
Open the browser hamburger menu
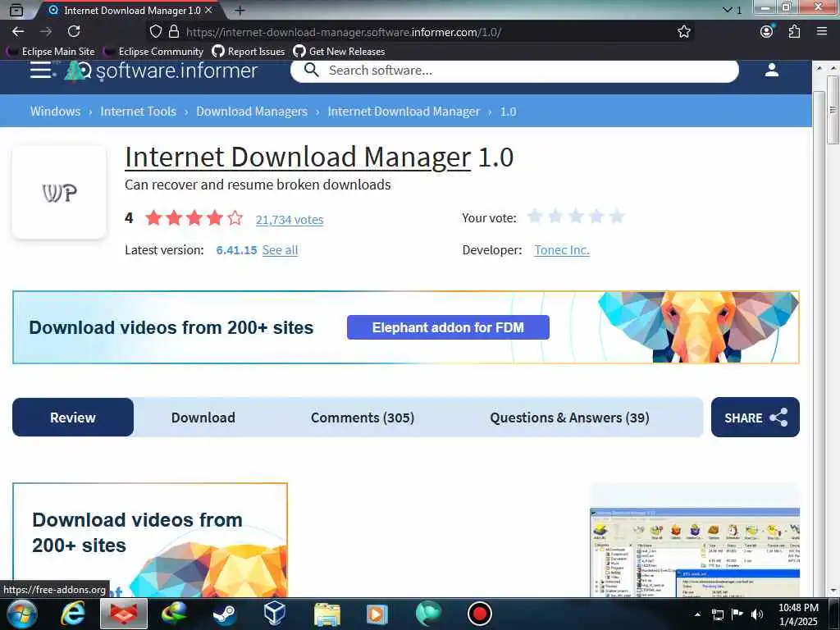pos(822,32)
